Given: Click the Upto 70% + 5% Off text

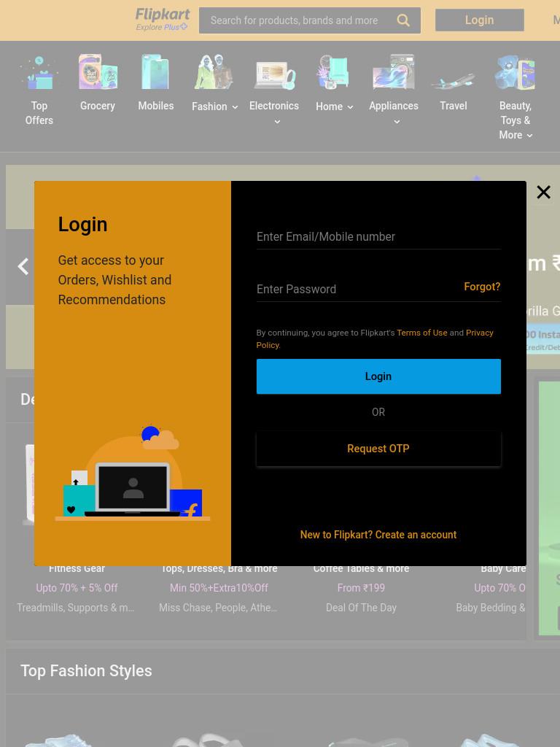Looking at the screenshot, I should [77, 588].
